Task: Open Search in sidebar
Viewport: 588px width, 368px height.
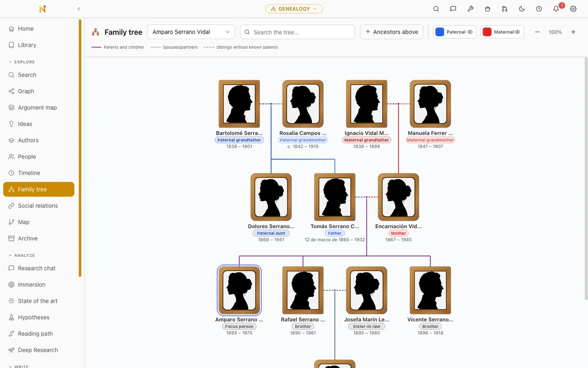Action: coord(39,75)
